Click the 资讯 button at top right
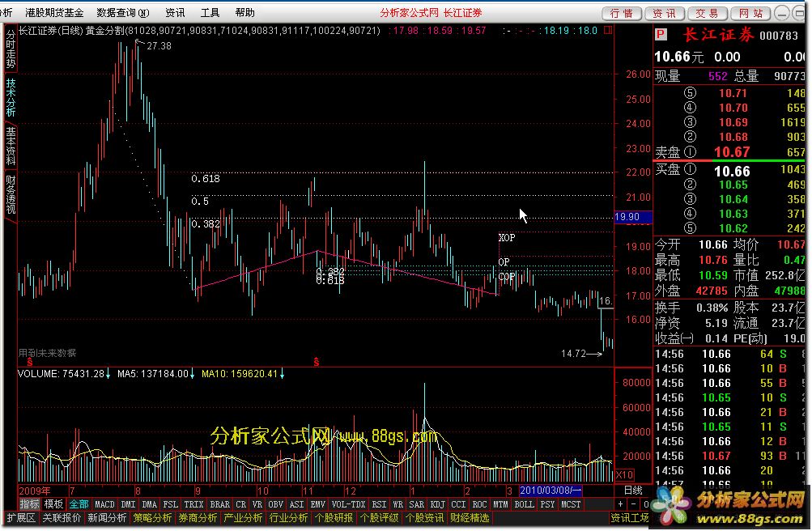The image size is (812, 531). coord(665,14)
